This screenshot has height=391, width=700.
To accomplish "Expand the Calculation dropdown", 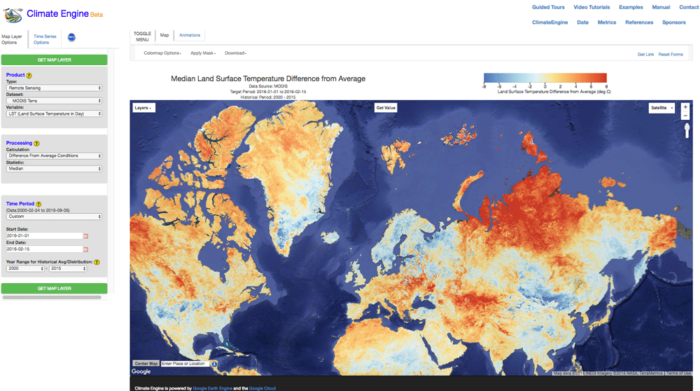I will click(54, 156).
